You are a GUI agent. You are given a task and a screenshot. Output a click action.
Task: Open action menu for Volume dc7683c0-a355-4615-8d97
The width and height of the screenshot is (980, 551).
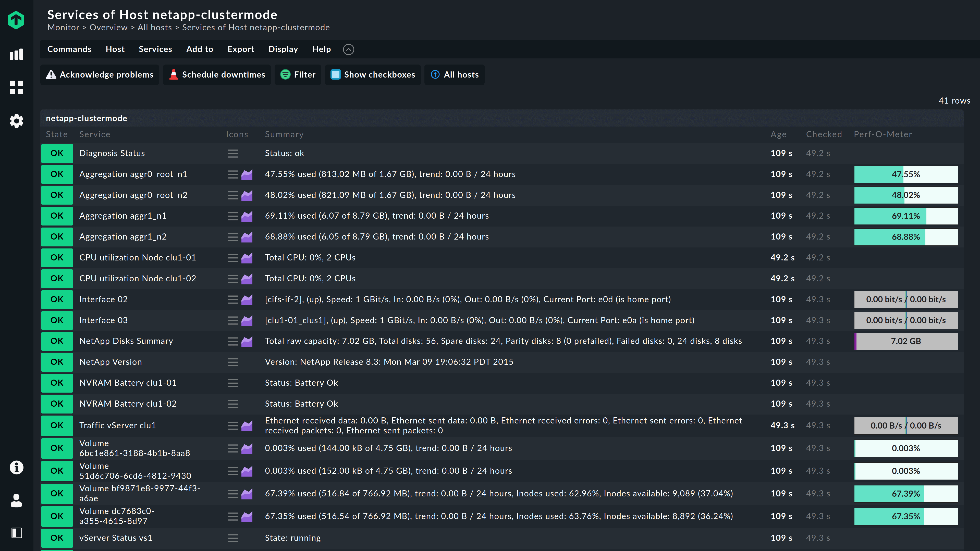point(233,516)
